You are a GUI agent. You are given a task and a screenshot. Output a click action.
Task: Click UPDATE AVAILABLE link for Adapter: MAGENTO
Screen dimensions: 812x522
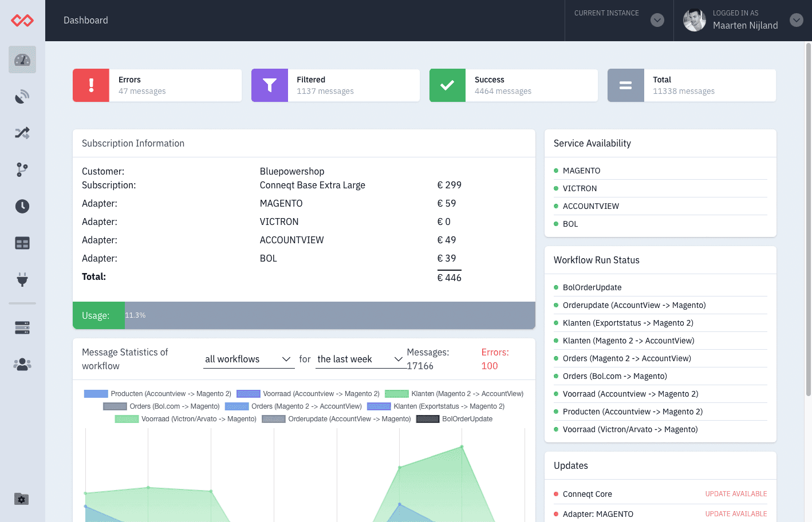[x=736, y=514]
